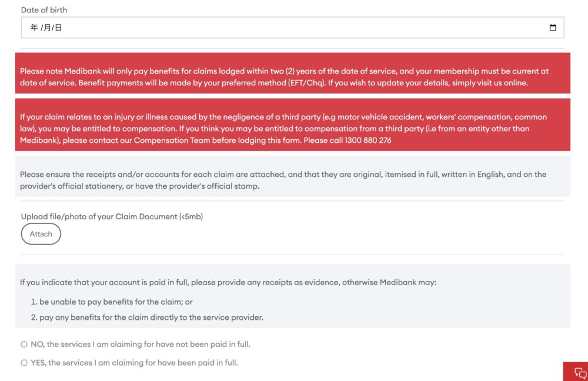Select the year segment of birth date
Screen dimensions: 588x381
[34, 28]
